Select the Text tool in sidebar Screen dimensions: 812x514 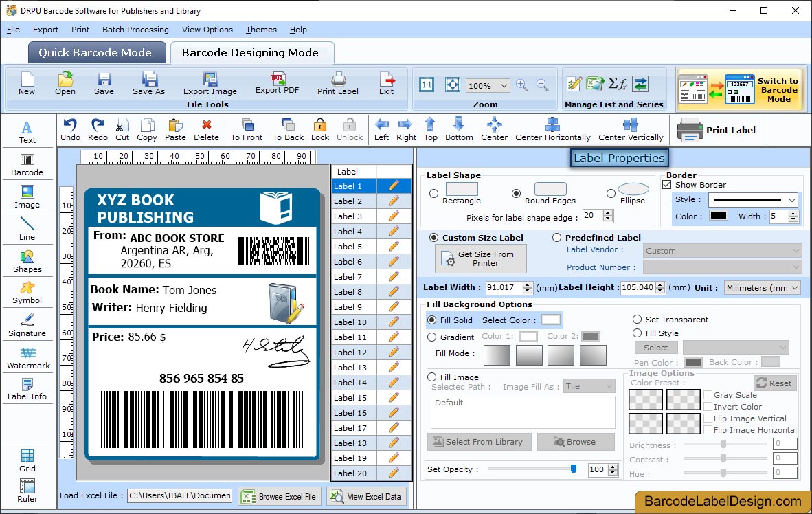pos(27,132)
